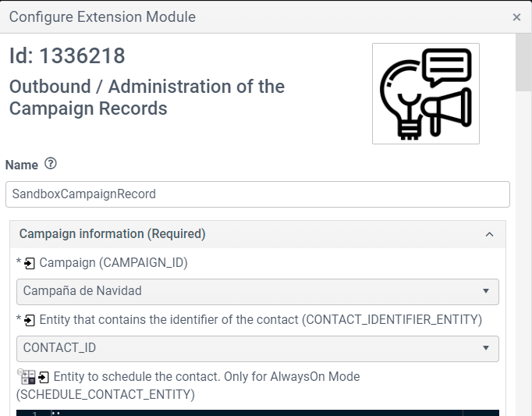Open the CONTACT_ID entity dropdown
This screenshot has width=532, height=416.
(x=257, y=348)
